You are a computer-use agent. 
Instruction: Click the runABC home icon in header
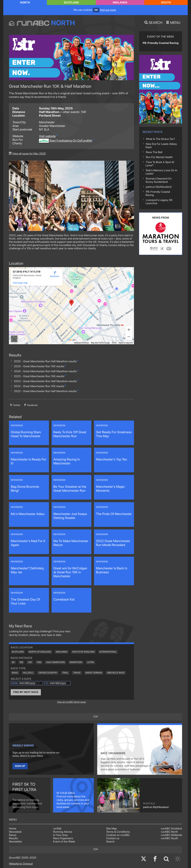tap(12, 23)
